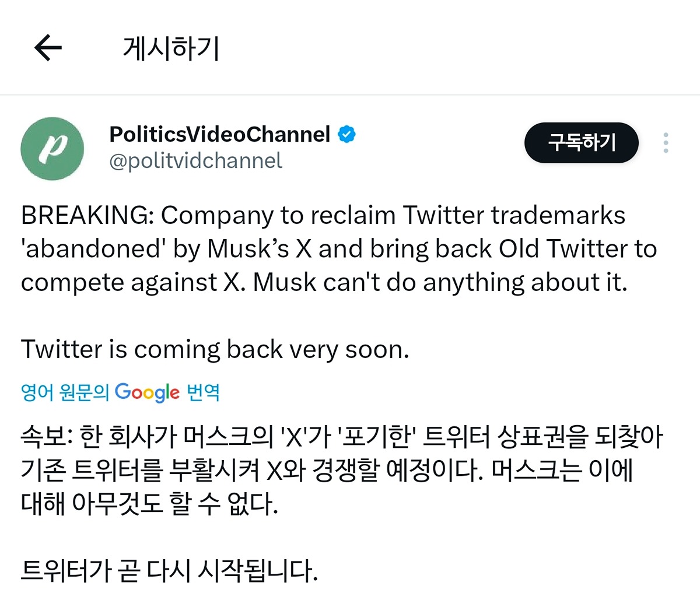Screen dimensions: 700x614
Task: Tap the phrase 대해 아무것도 할 수 없다.
Action: point(149,503)
